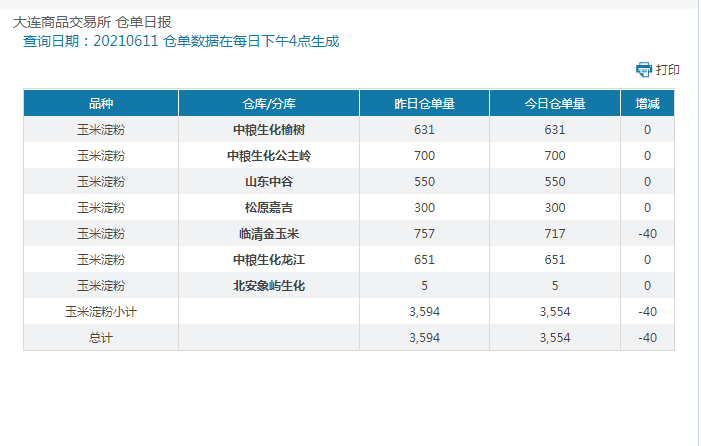The width and height of the screenshot is (701, 446).
Task: Click today's value 300 for 松原嘉吉
Action: click(x=555, y=208)
